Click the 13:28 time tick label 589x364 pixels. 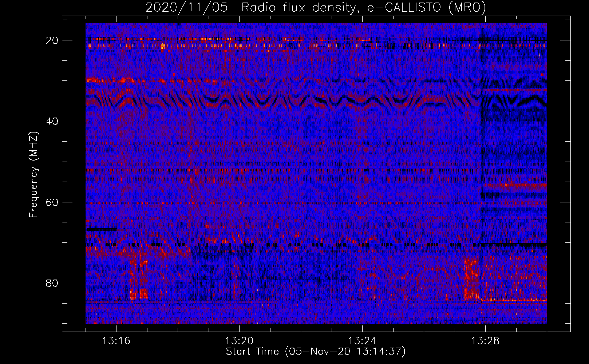coord(485,341)
